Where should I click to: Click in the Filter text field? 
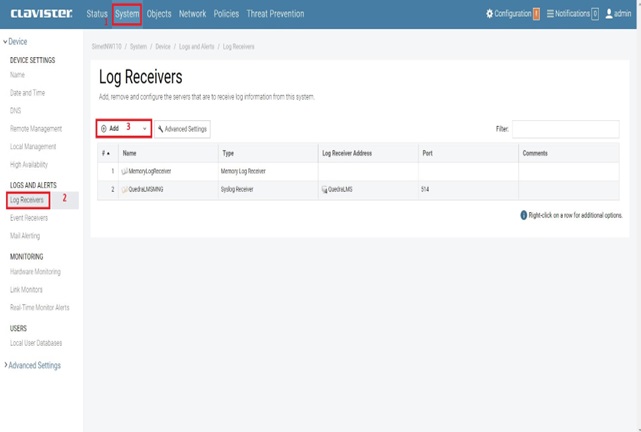point(565,129)
